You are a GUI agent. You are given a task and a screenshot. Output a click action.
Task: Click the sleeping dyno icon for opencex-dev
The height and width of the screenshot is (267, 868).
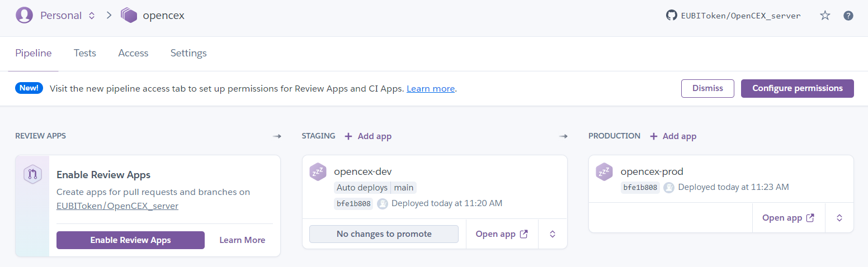point(318,171)
